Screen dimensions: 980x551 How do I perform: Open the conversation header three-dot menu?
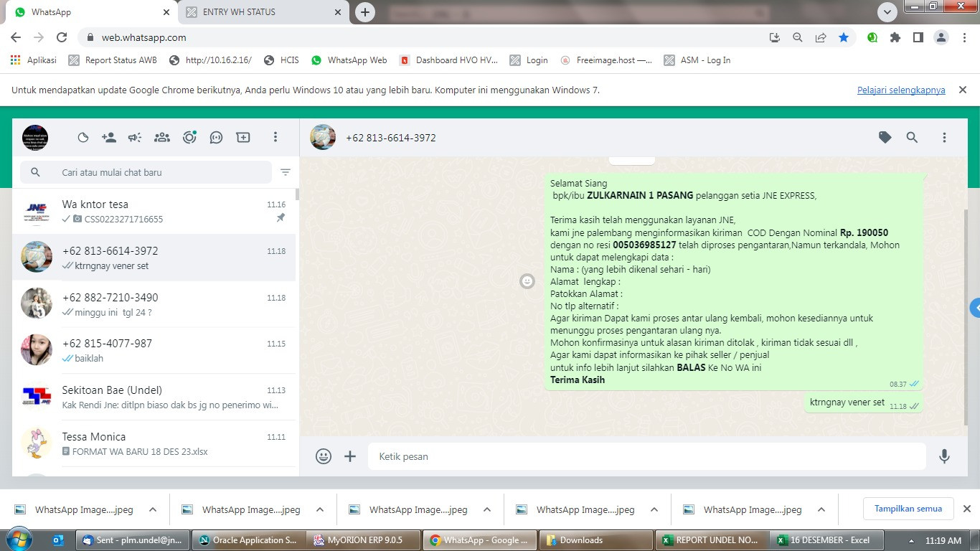click(944, 137)
